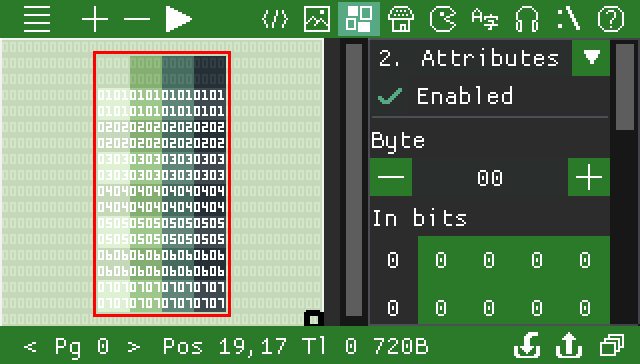Click the map area vertical scrollbar
This screenshot has height=364, width=640.
[354, 180]
